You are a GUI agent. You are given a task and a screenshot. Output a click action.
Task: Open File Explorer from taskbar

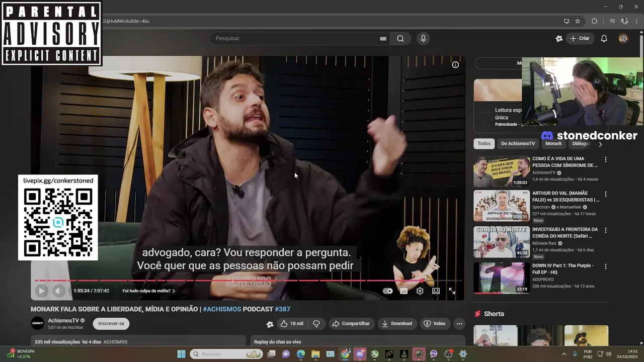(x=315, y=354)
